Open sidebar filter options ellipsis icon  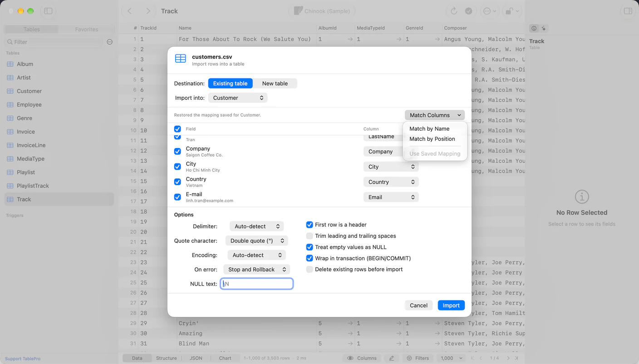pyautogui.click(x=109, y=42)
